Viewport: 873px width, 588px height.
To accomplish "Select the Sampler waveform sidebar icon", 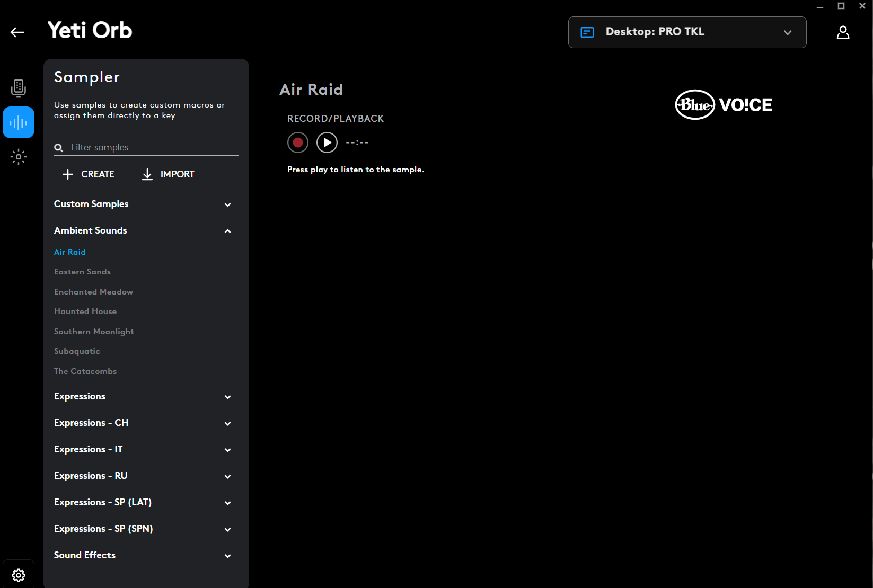I will [19, 122].
